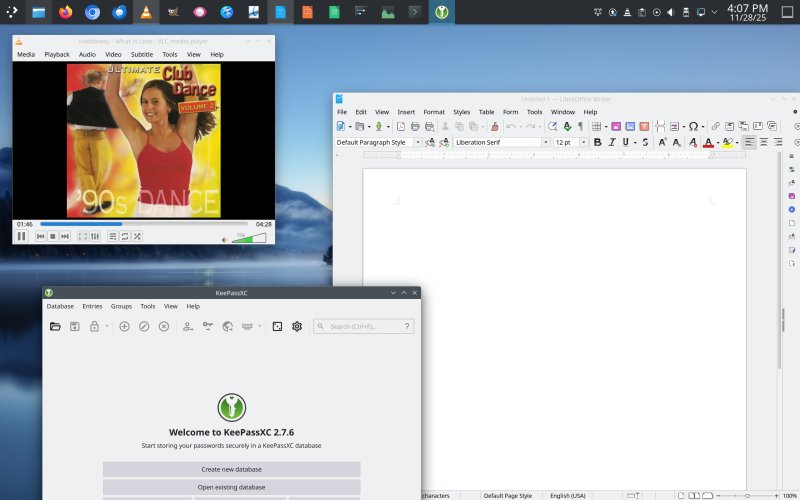Open VLC extended settings equalizer icon
The image size is (800, 500).
[x=95, y=236]
